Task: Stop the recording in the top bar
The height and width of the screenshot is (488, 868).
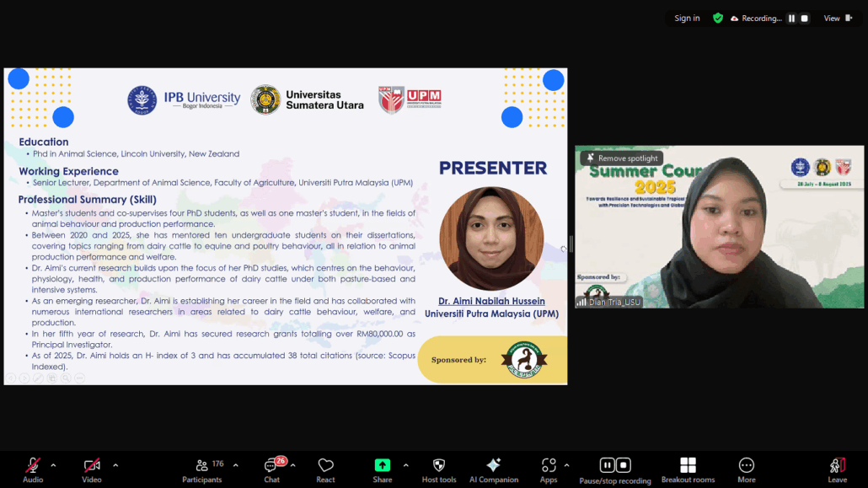Action: click(804, 19)
